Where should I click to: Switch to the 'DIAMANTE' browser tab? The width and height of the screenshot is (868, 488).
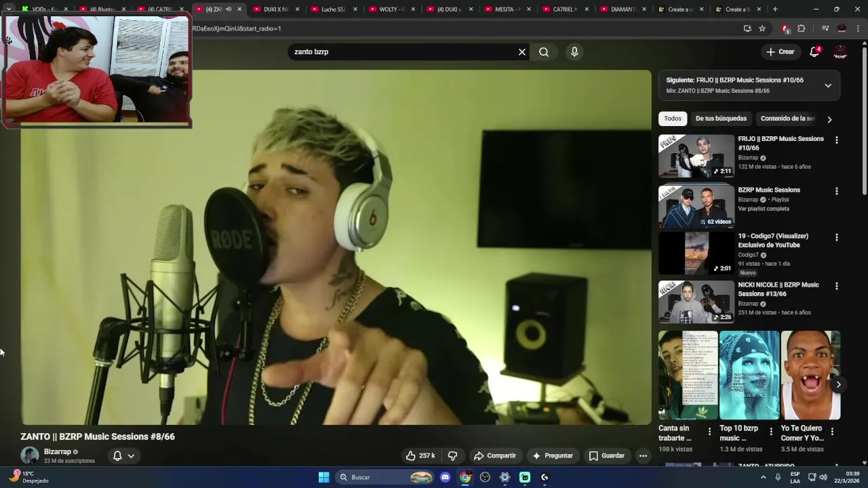623,9
